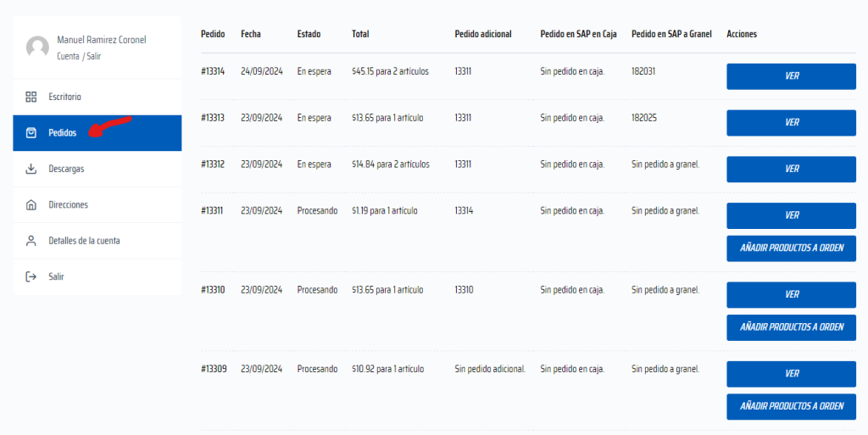Click the Salir link beside Cuenta
The width and height of the screenshot is (868, 435).
93,56
